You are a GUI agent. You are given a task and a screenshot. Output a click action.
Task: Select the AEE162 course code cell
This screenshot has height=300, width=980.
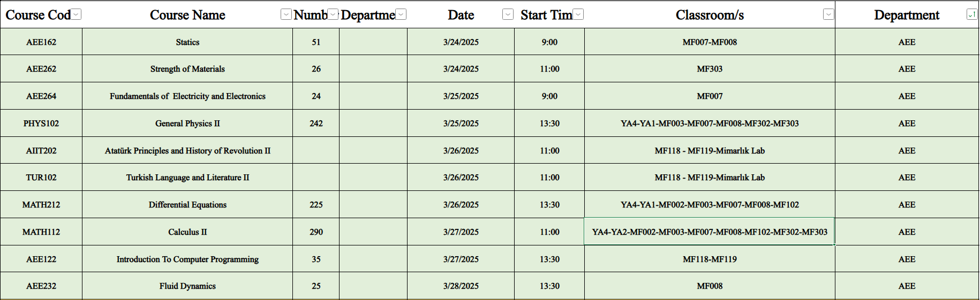tap(41, 42)
